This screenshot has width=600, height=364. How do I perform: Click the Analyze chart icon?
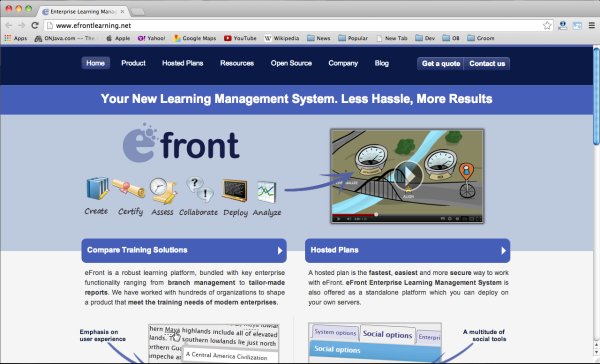point(266,191)
